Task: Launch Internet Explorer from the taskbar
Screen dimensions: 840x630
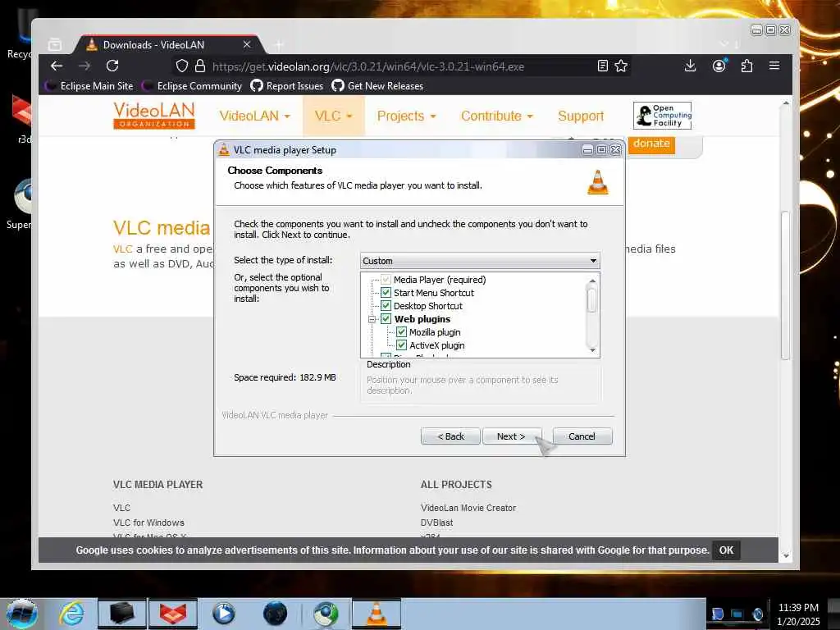Action: click(71, 614)
